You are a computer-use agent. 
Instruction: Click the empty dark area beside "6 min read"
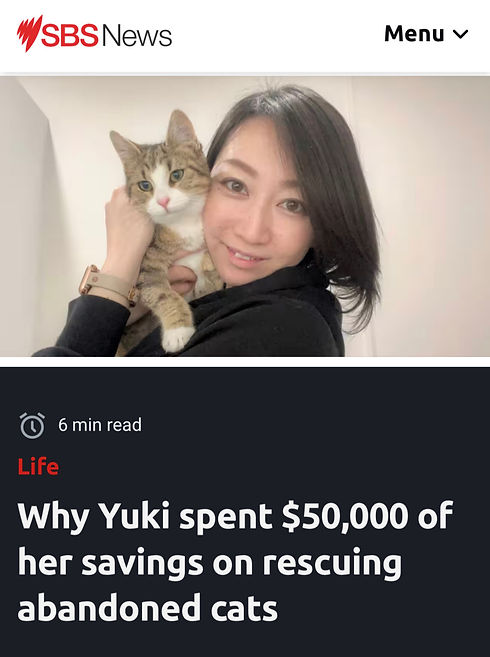(314, 425)
